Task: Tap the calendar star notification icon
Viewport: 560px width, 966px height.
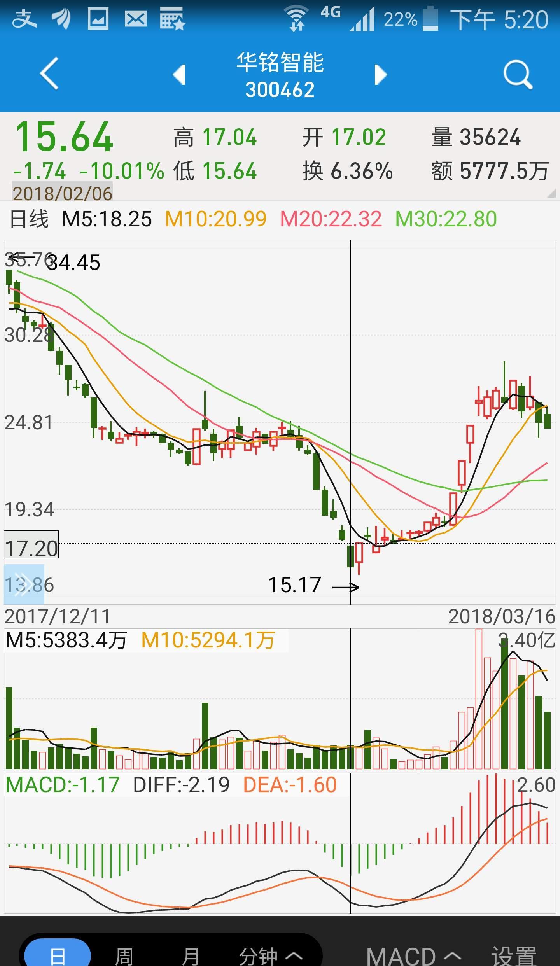Action: click(x=172, y=19)
